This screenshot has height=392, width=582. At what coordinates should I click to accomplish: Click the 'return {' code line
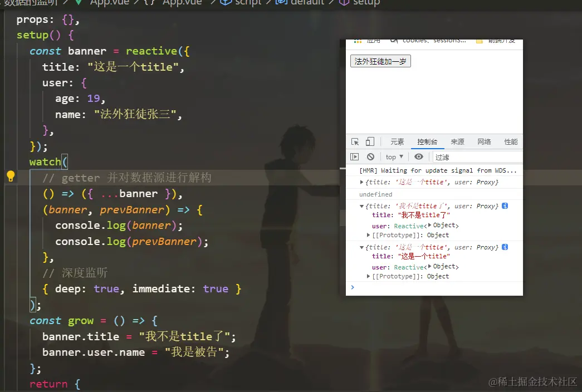pyautogui.click(x=55, y=384)
